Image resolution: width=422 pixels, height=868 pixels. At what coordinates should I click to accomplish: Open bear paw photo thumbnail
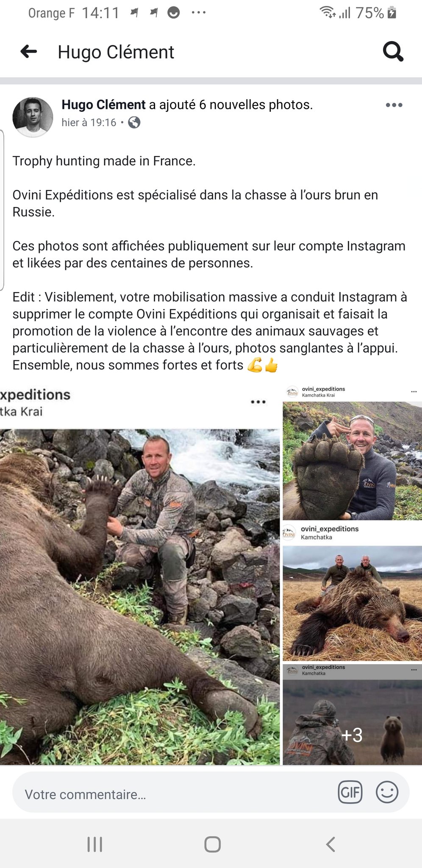pyautogui.click(x=353, y=453)
